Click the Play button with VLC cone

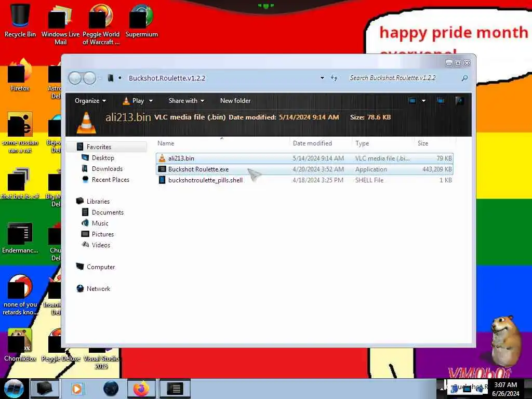tap(134, 101)
